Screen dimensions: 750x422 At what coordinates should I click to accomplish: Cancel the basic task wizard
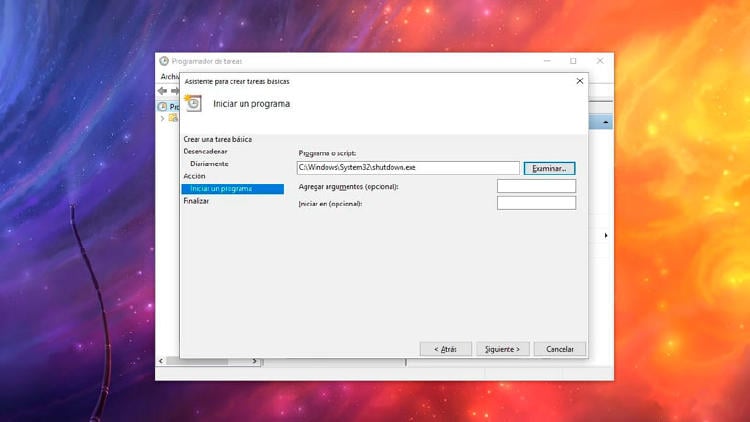click(x=560, y=349)
